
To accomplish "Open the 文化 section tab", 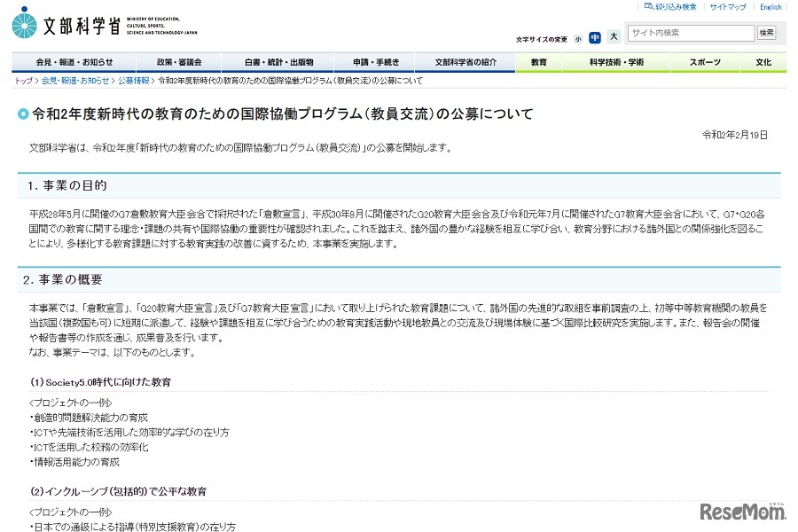I will pyautogui.click(x=763, y=62).
